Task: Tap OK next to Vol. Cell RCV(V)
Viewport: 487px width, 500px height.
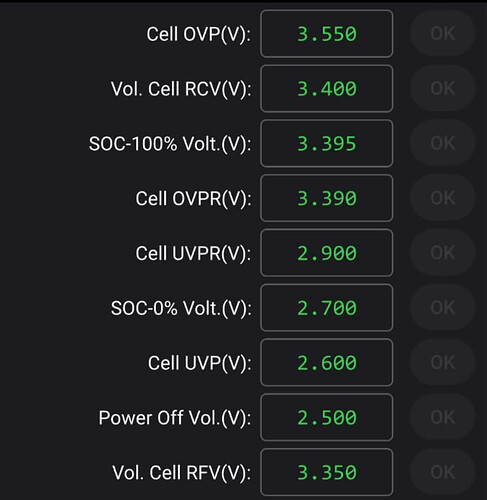Action: point(442,88)
